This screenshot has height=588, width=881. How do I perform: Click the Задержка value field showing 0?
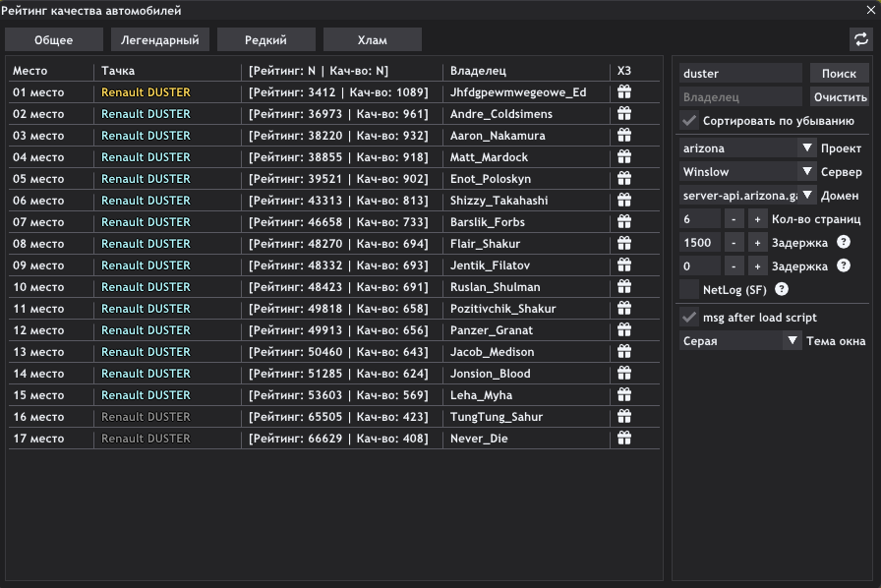(x=699, y=265)
